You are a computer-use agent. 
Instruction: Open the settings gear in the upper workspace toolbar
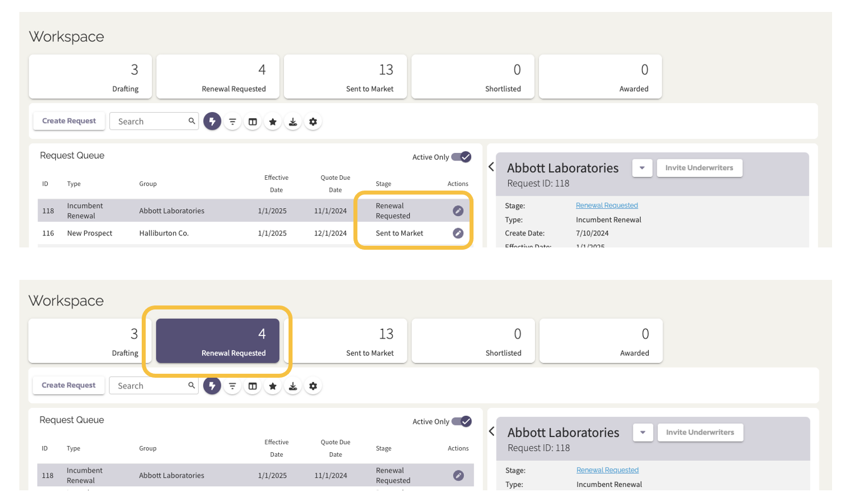pyautogui.click(x=313, y=122)
